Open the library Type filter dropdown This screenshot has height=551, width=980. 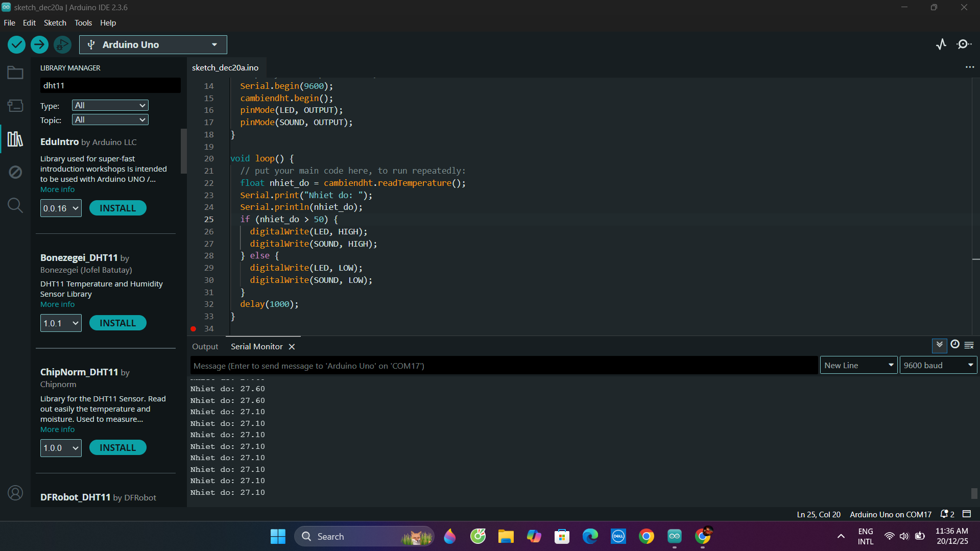pyautogui.click(x=110, y=106)
